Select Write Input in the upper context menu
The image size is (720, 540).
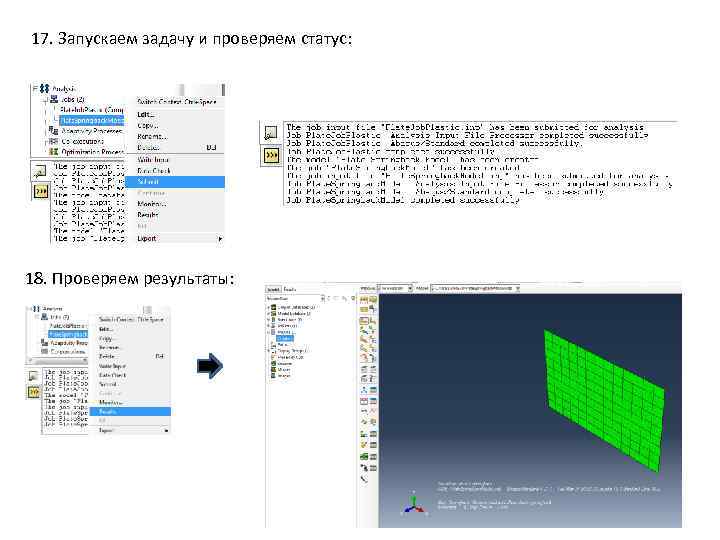(x=153, y=160)
